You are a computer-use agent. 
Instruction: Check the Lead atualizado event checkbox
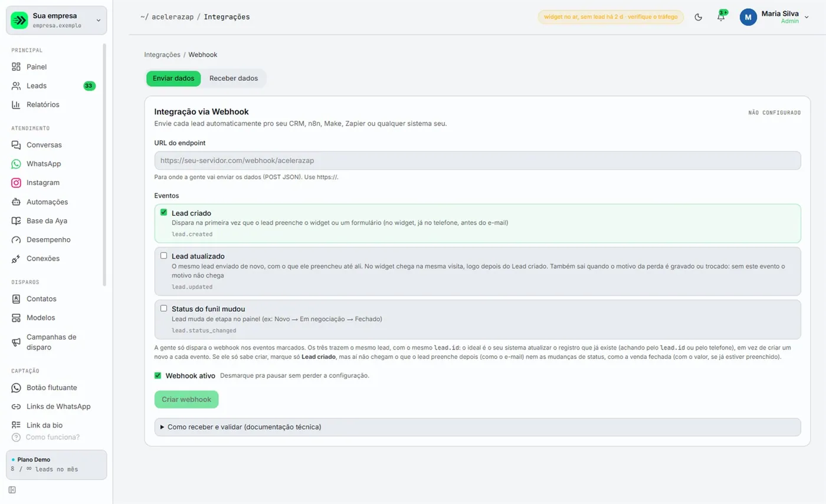coord(163,256)
